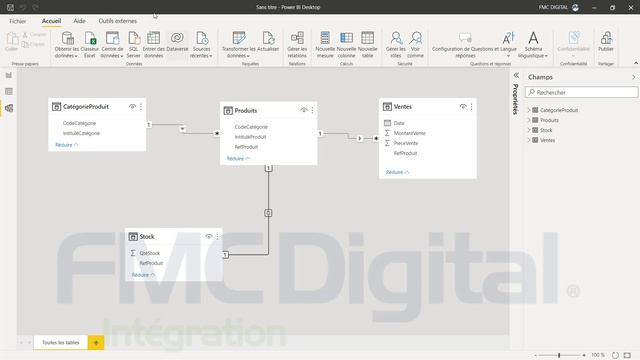Select the IntituléProduit field in Produits
The image size is (640, 360).
point(250,137)
